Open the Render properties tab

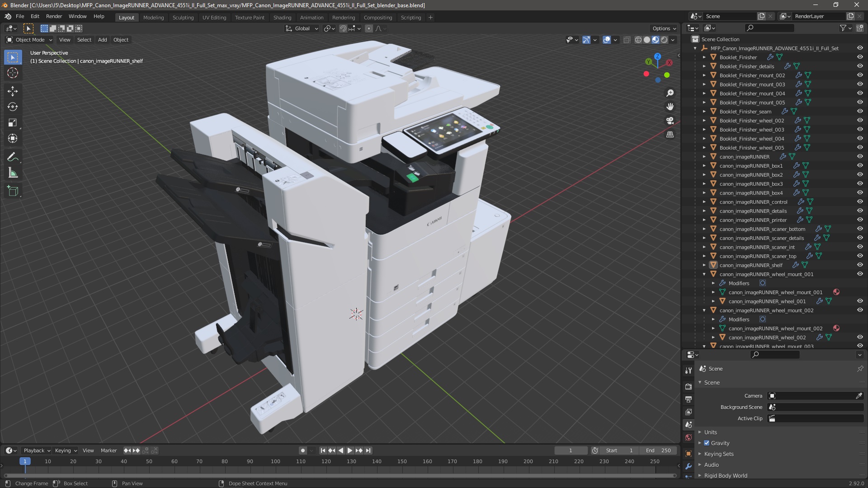[689, 387]
